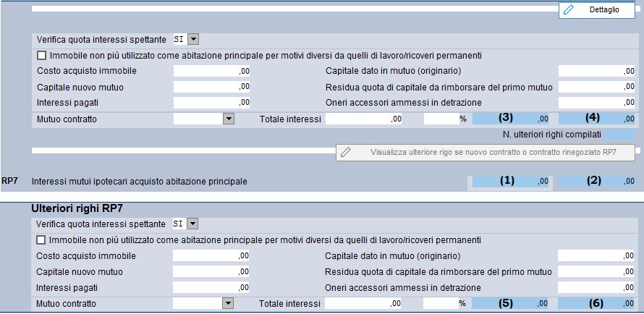
Task: Click first Costo acquisto immobile field
Action: pos(211,71)
